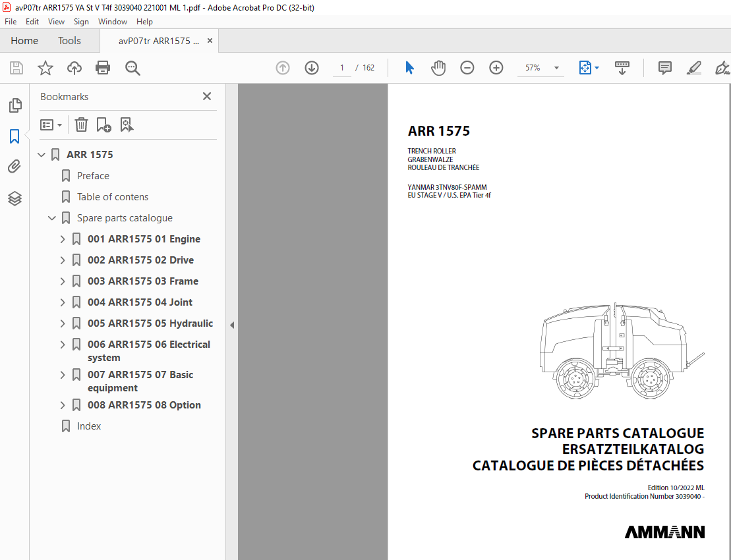Image resolution: width=731 pixels, height=560 pixels.
Task: Open the Edit menu
Action: [32, 22]
